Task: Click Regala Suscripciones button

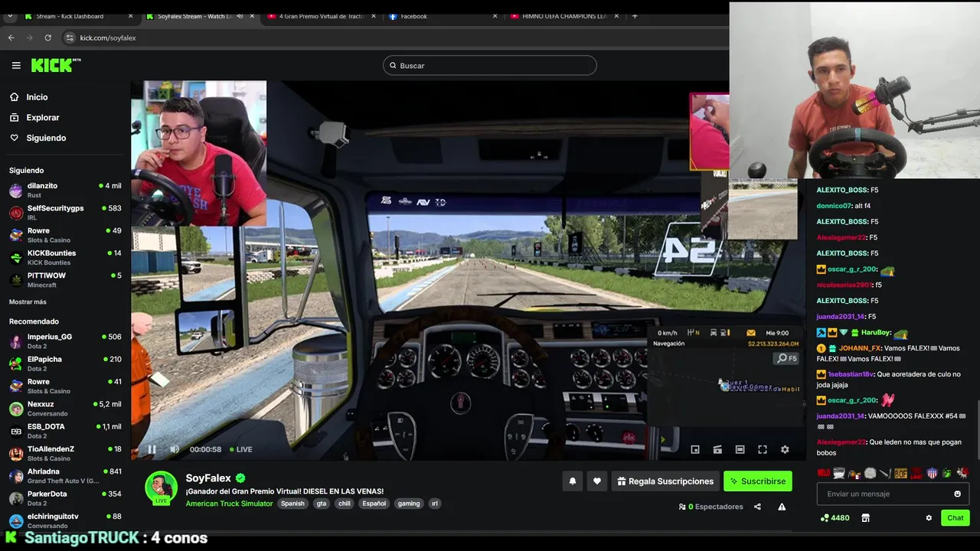Action: point(665,481)
